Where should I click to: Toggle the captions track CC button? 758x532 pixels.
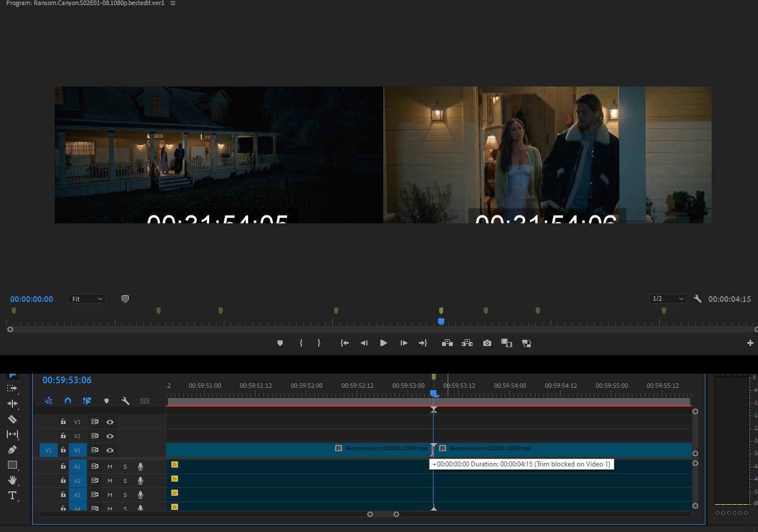[145, 401]
